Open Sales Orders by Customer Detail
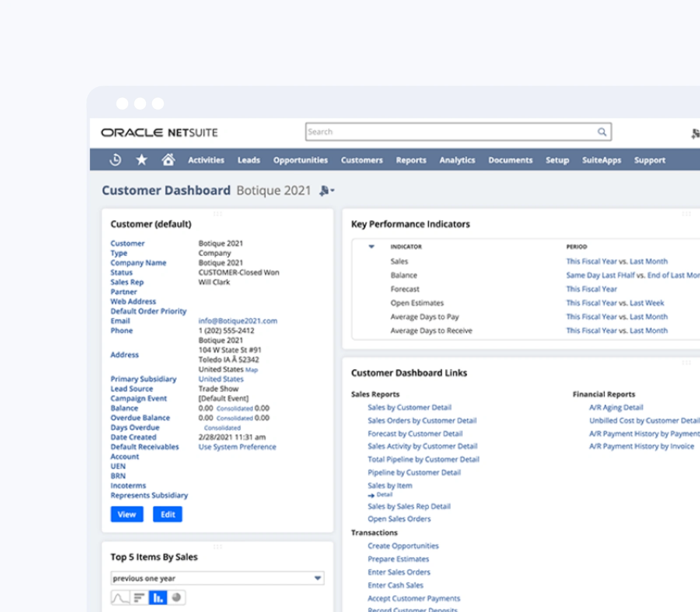Viewport: 700px width, 612px height. tap(422, 421)
